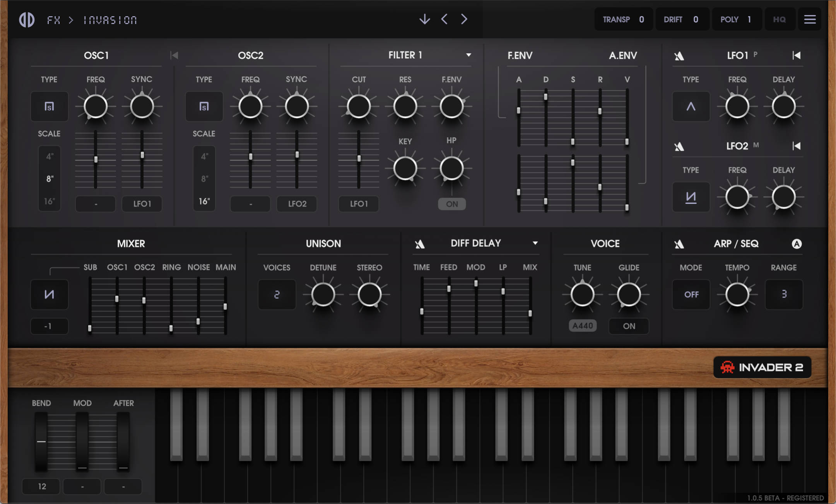Toggle the GLIDE ON switch in Voice section
Image resolution: width=836 pixels, height=504 pixels.
click(628, 326)
